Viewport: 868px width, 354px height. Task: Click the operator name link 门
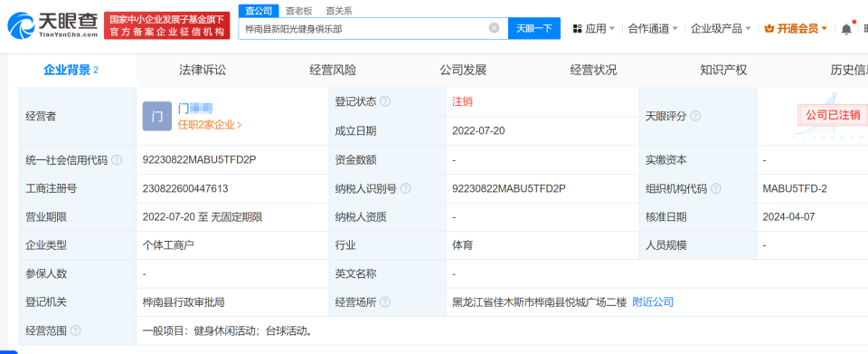(x=195, y=108)
